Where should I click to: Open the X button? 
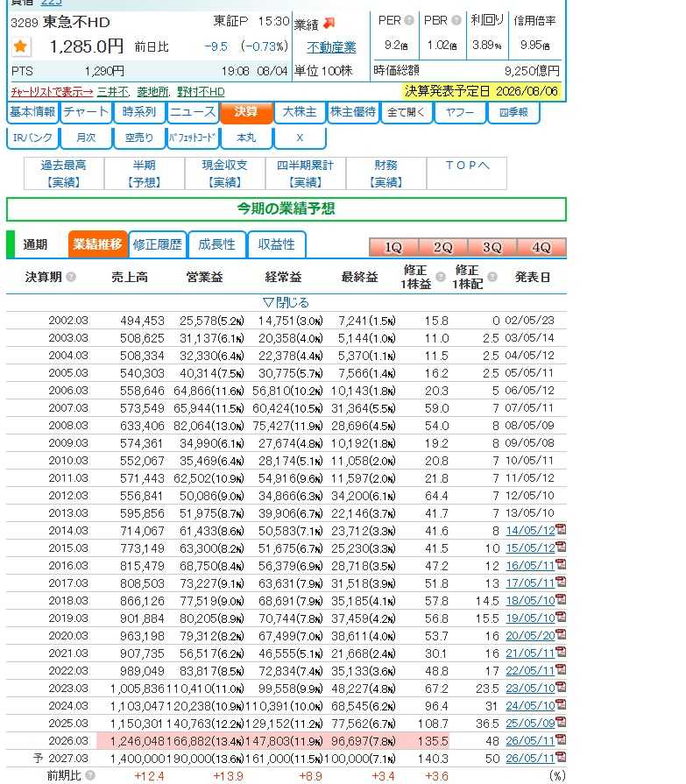[300, 138]
